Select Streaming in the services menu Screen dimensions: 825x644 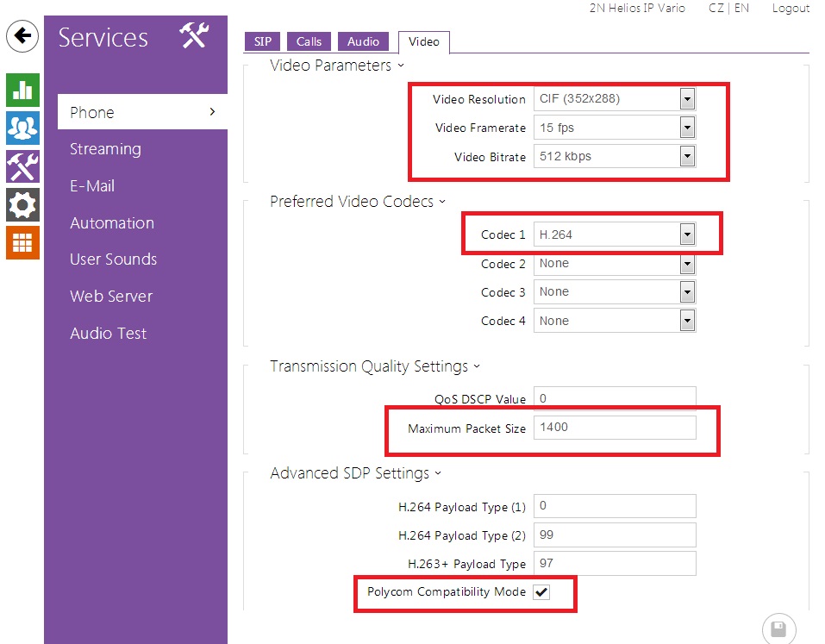[x=105, y=149]
